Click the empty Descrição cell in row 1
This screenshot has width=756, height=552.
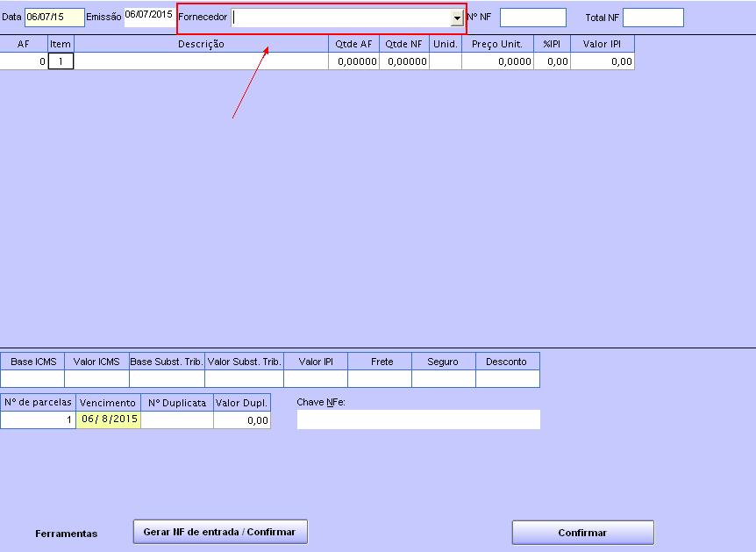click(201, 61)
